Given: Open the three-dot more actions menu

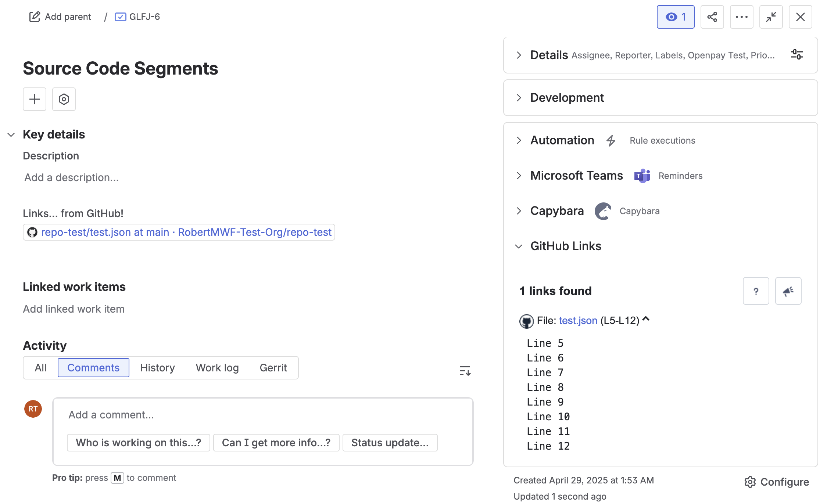Looking at the screenshot, I should pyautogui.click(x=741, y=17).
